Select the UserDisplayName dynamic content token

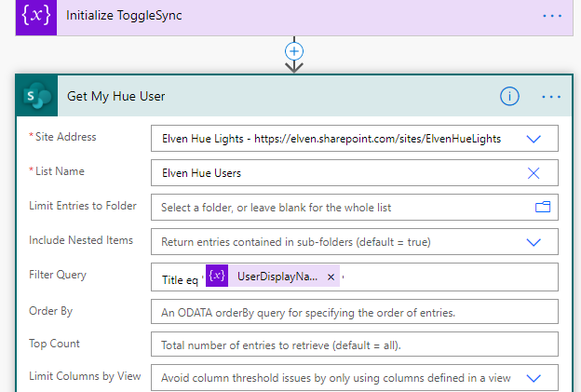277,277
